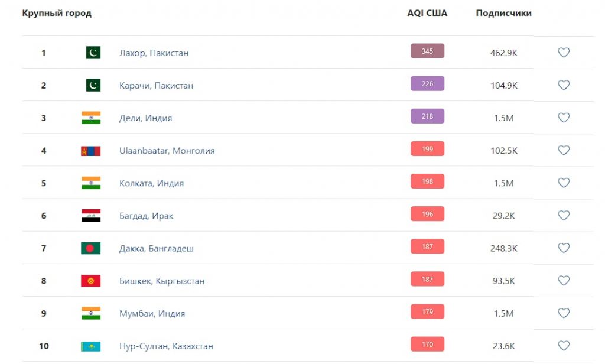Click the Kazakhstan flag icon

90,346
